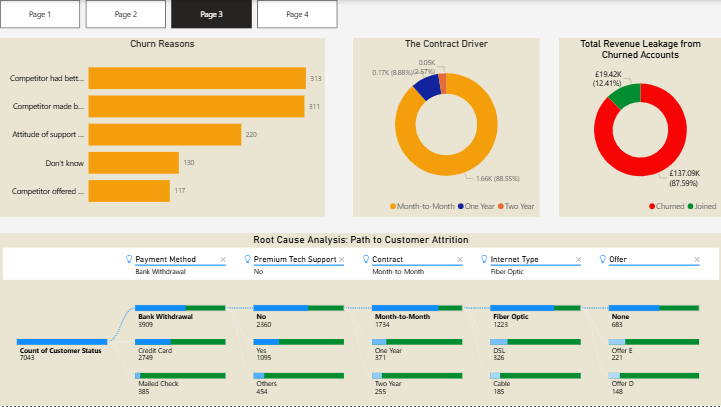
Task: Click the lightbulb icon beside Payment Method
Action: click(x=129, y=259)
